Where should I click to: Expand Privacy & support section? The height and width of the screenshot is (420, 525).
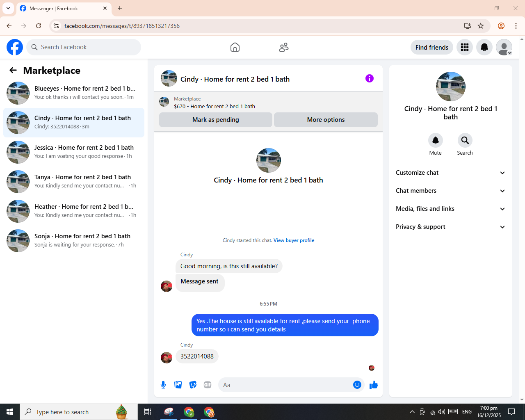(450, 227)
